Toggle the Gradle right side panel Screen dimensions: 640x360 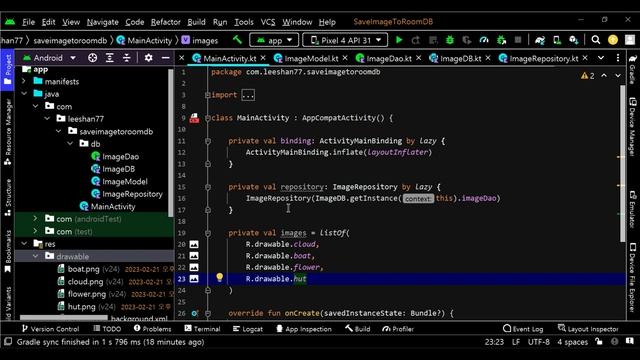point(633,69)
